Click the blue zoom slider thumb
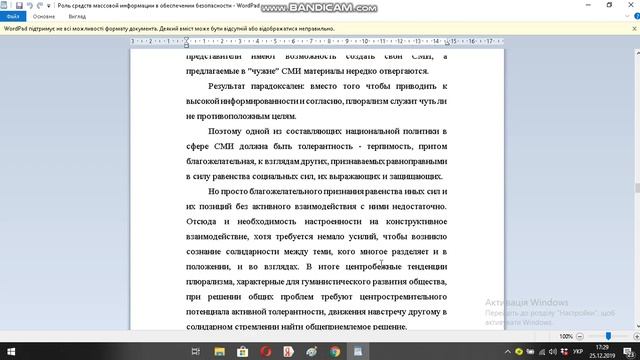The image size is (640, 360). coord(608,336)
